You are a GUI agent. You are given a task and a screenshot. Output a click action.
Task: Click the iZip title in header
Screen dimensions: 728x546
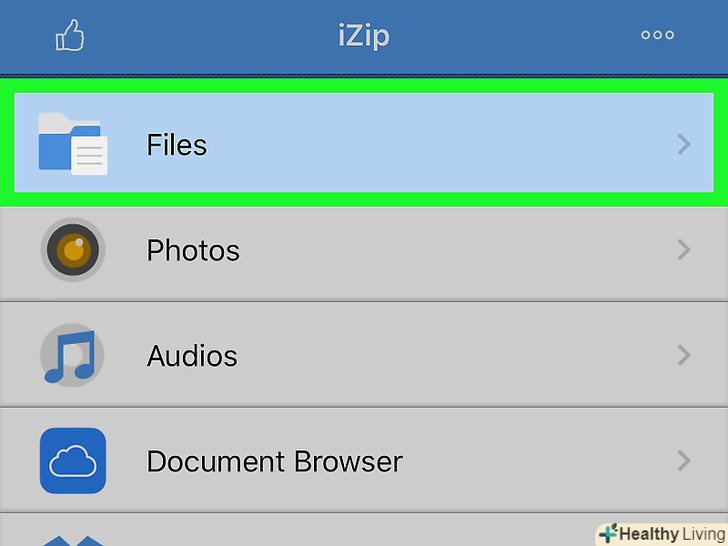(x=363, y=37)
